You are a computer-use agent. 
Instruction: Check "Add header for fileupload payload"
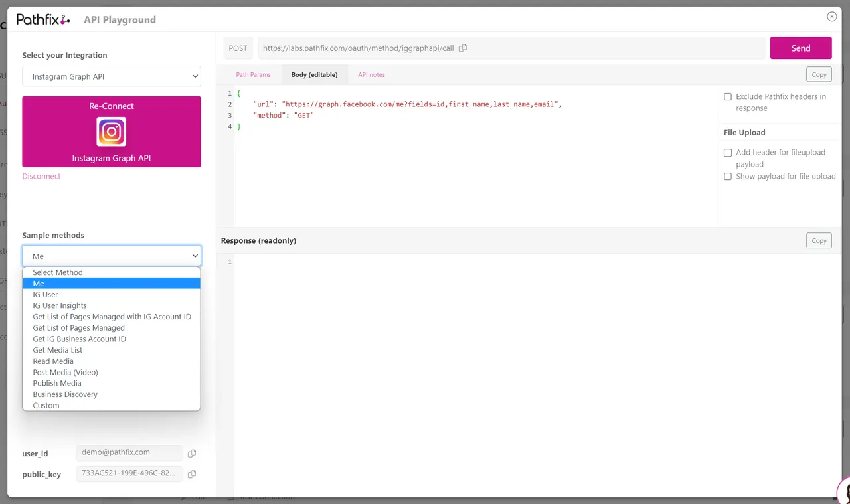pyautogui.click(x=728, y=153)
